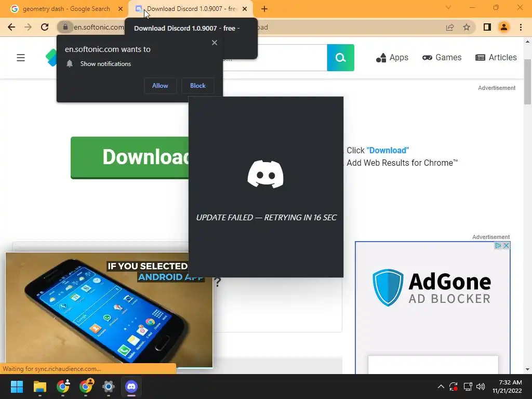Click the blue "Download" ad link
This screenshot has width=532, height=399.
[388, 150]
